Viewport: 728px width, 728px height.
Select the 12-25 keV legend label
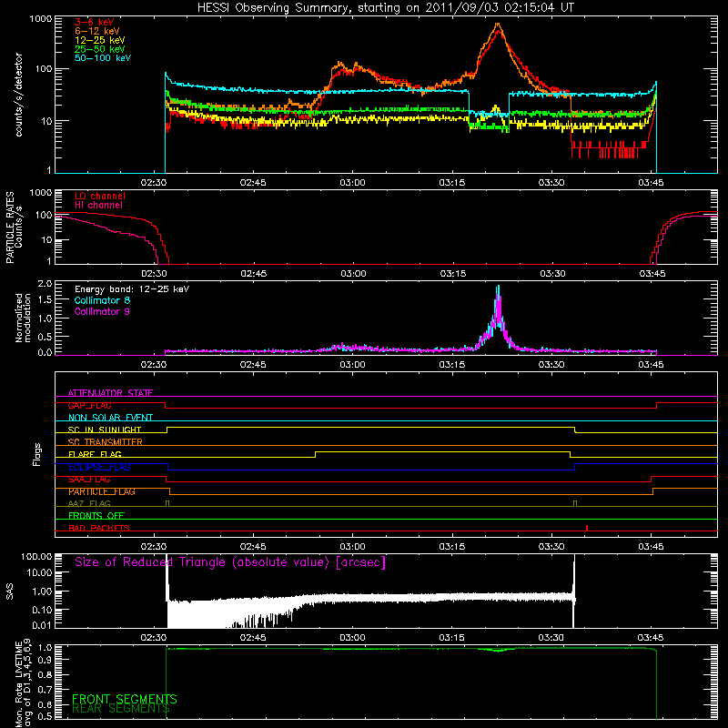tap(100, 40)
